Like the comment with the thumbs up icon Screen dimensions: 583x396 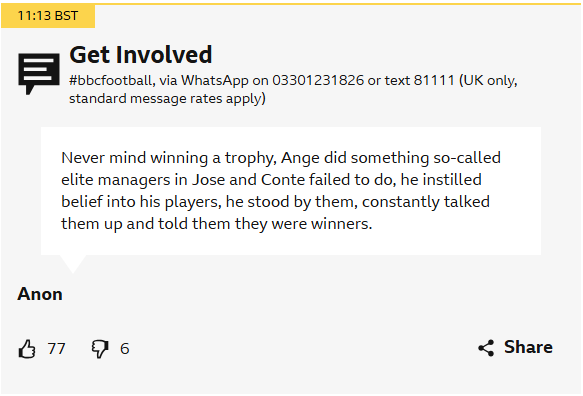(x=27, y=349)
